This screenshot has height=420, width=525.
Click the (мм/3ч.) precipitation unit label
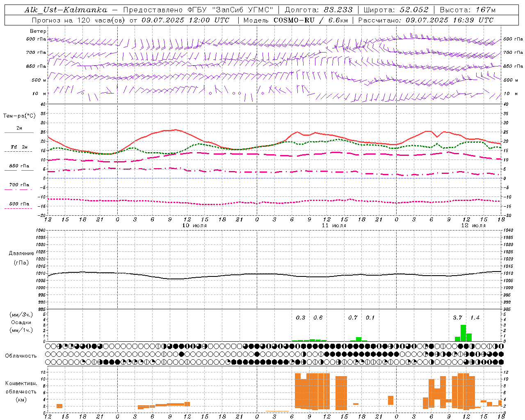tap(21, 315)
